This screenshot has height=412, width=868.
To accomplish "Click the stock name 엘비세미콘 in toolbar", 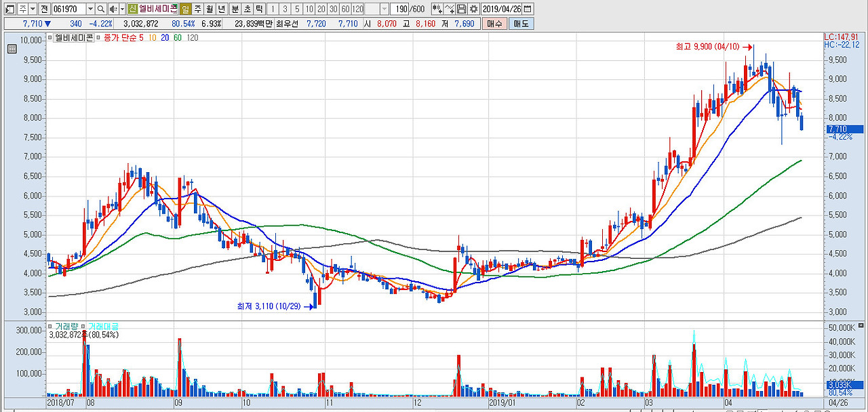I will 157,9.
